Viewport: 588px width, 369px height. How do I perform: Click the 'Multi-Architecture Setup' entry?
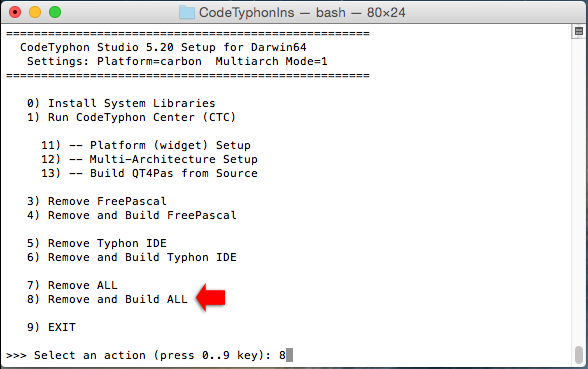coord(149,159)
